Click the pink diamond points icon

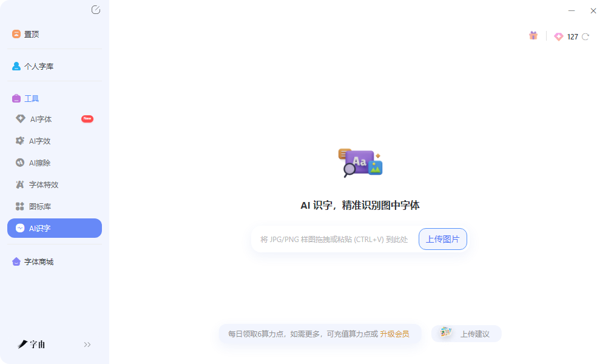(558, 36)
